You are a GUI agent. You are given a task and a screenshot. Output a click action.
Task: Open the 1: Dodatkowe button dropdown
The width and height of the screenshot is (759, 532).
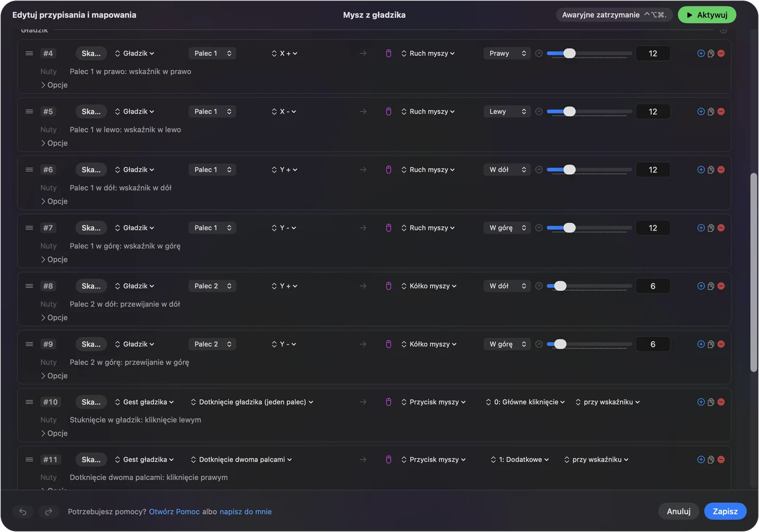pyautogui.click(x=520, y=459)
